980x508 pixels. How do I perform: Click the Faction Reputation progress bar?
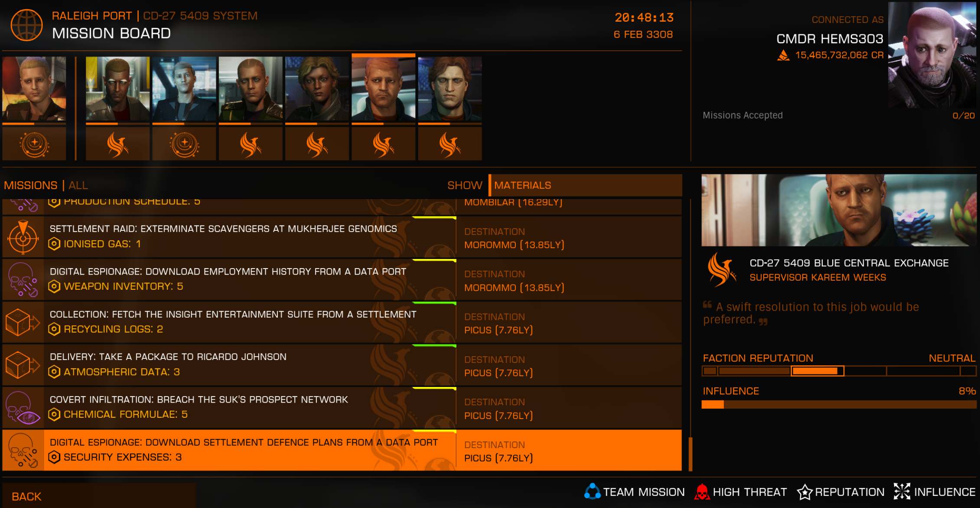[x=839, y=371]
